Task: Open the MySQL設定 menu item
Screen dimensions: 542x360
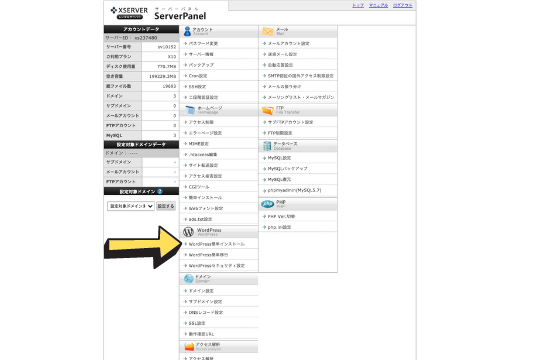Action: pyautogui.click(x=279, y=158)
